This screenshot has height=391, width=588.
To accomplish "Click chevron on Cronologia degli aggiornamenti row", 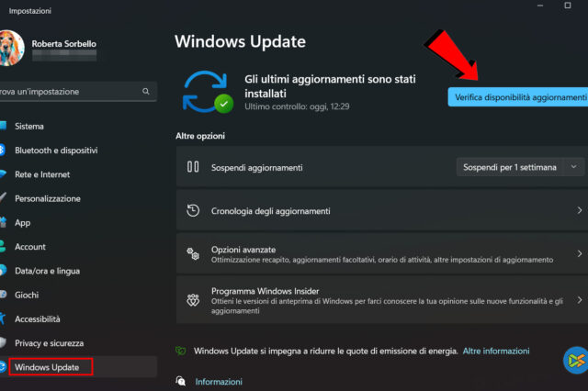I will point(580,210).
